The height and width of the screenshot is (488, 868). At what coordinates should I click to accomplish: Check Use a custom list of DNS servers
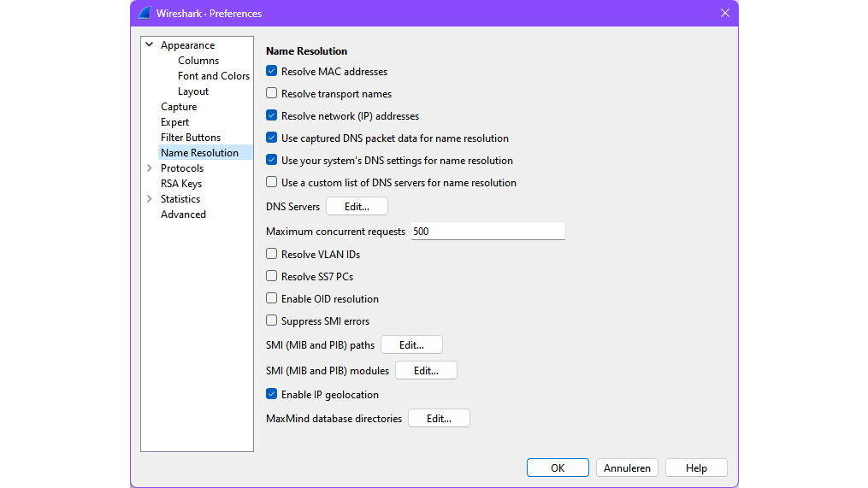(272, 183)
